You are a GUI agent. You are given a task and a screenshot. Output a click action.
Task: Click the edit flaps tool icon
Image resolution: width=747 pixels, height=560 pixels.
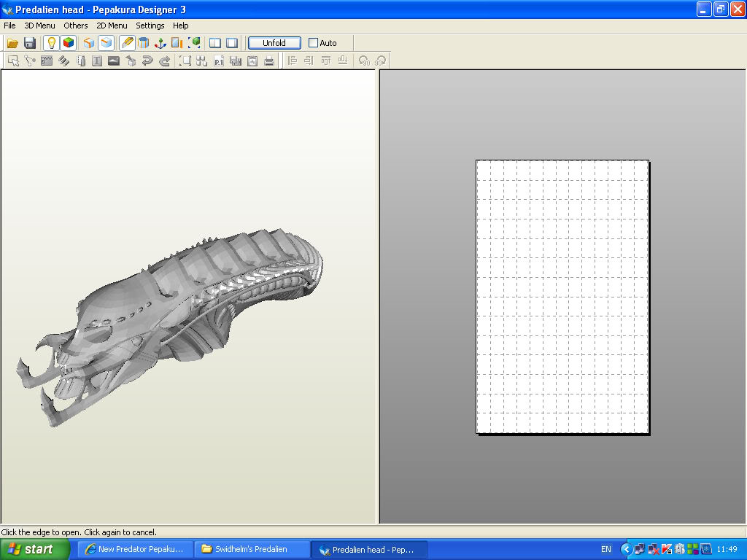pyautogui.click(x=47, y=61)
